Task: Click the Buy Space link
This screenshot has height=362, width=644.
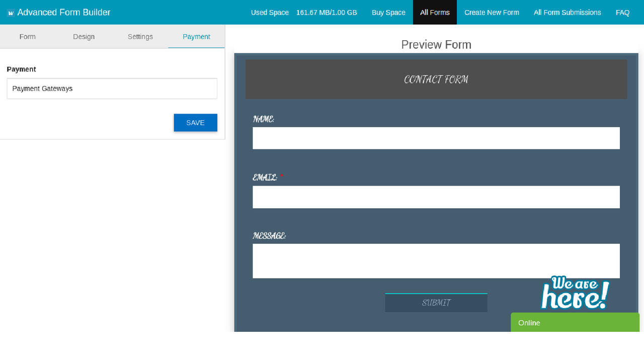Action: [x=388, y=12]
